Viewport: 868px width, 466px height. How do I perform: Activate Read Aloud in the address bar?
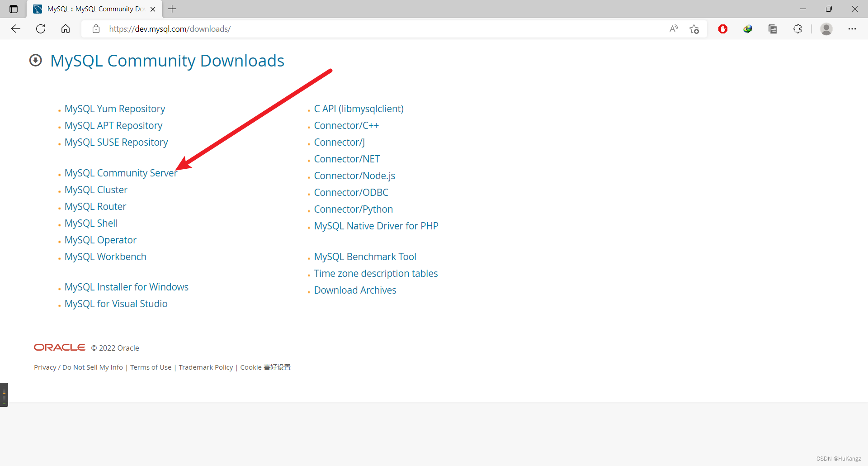[x=674, y=29]
